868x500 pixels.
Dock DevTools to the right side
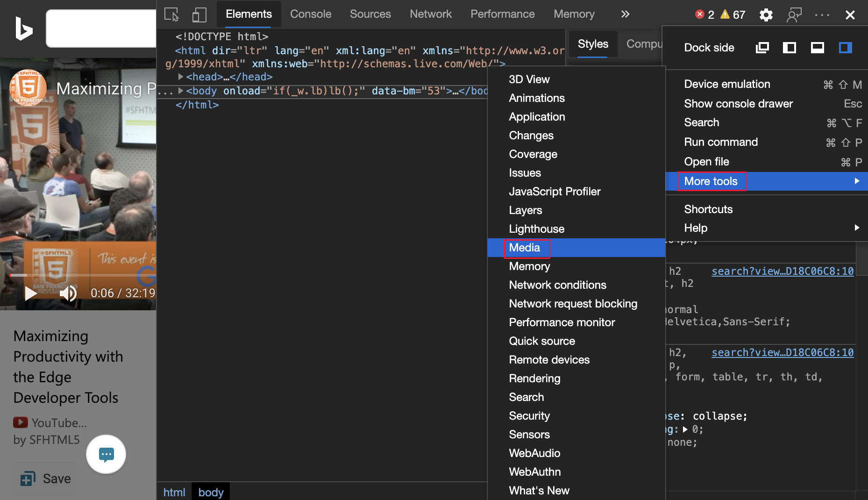coord(845,48)
